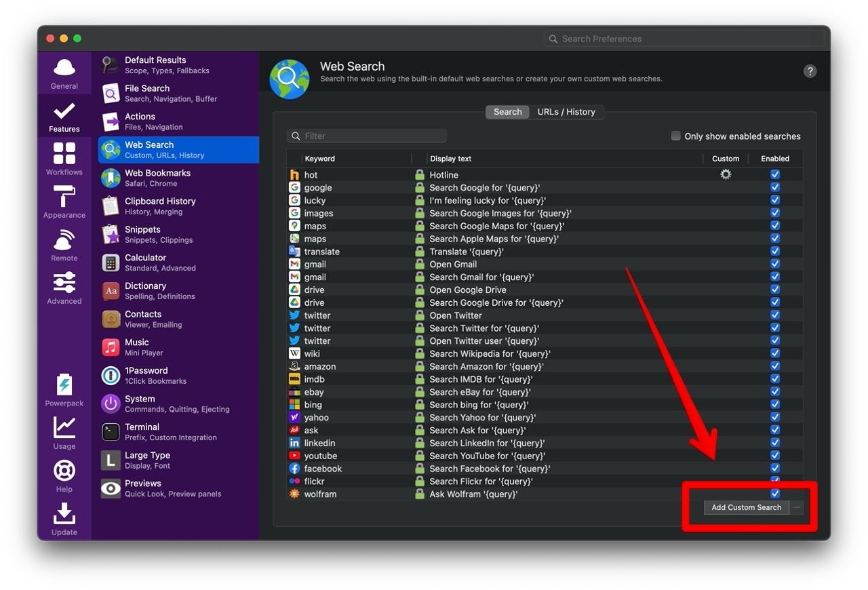This screenshot has height=590, width=868.
Task: Open the Features section
Action: tap(64, 116)
